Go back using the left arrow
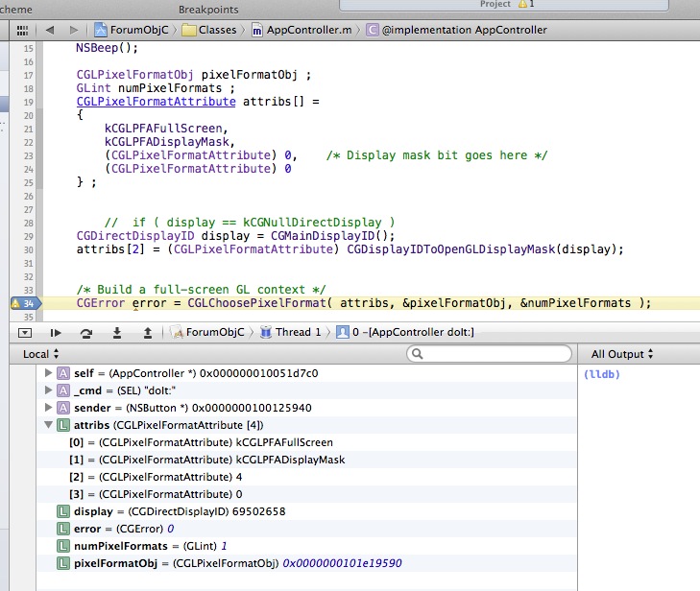The height and width of the screenshot is (591, 700). pos(49,30)
